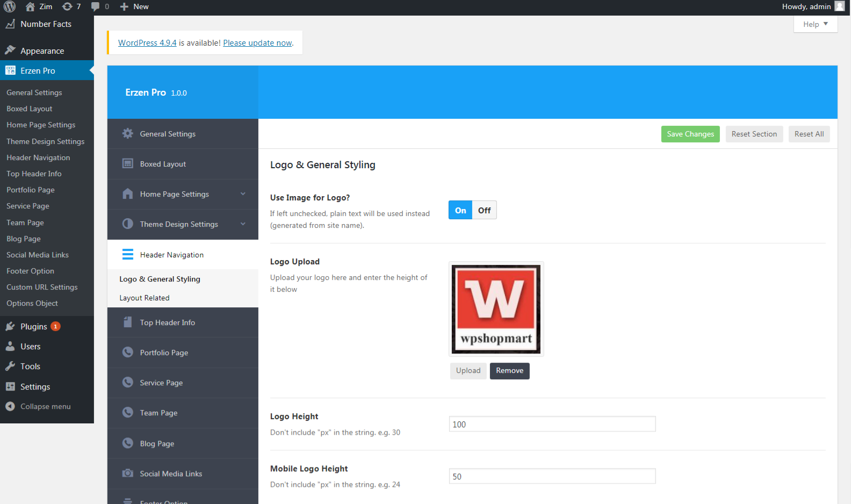Image resolution: width=851 pixels, height=504 pixels.
Task: Click the WordPress logo icon in admin bar
Action: (x=10, y=6)
